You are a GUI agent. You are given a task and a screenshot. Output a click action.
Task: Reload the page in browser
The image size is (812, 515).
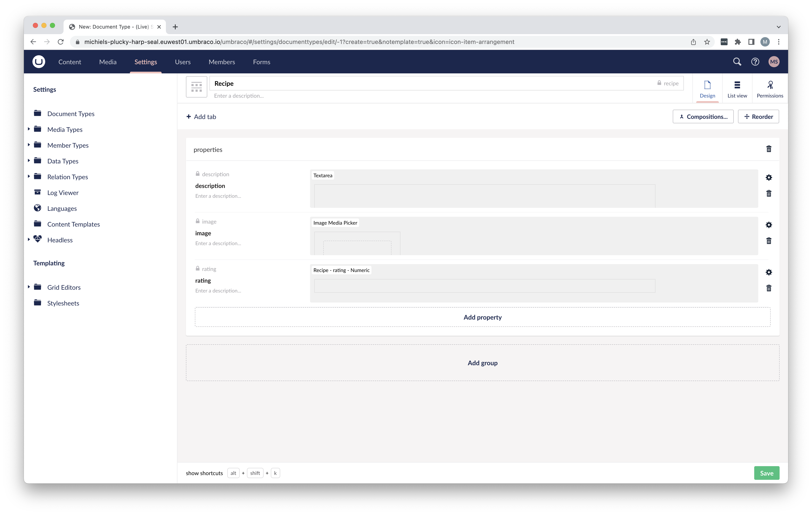pyautogui.click(x=61, y=42)
